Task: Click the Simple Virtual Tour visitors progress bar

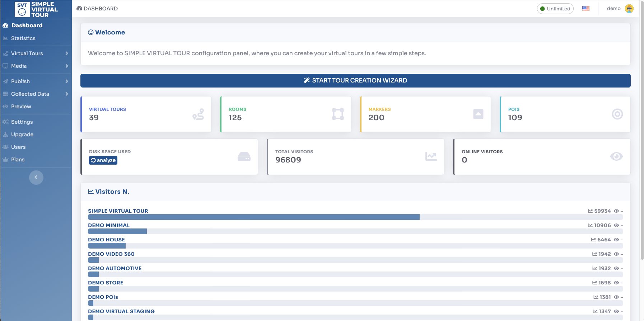Action: point(253,217)
